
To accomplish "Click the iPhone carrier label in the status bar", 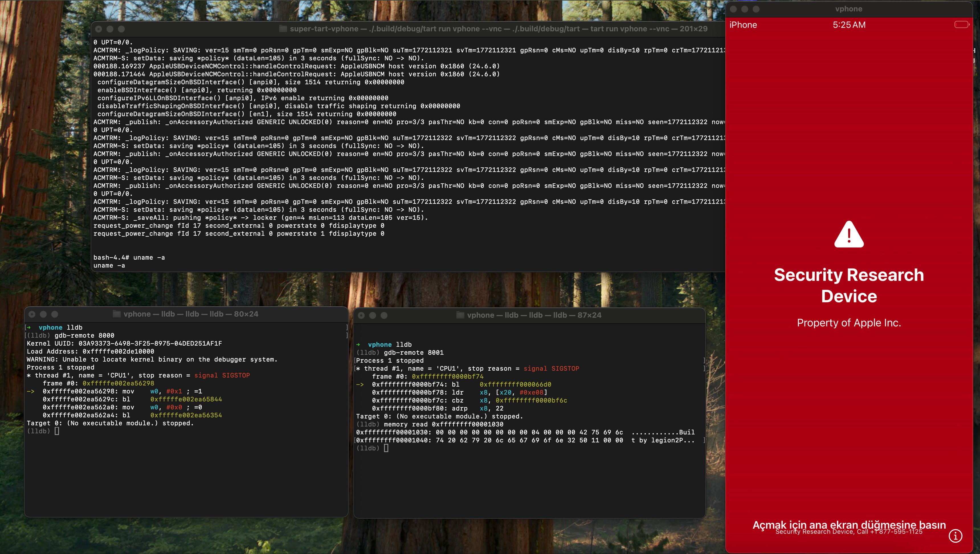I will tap(743, 25).
